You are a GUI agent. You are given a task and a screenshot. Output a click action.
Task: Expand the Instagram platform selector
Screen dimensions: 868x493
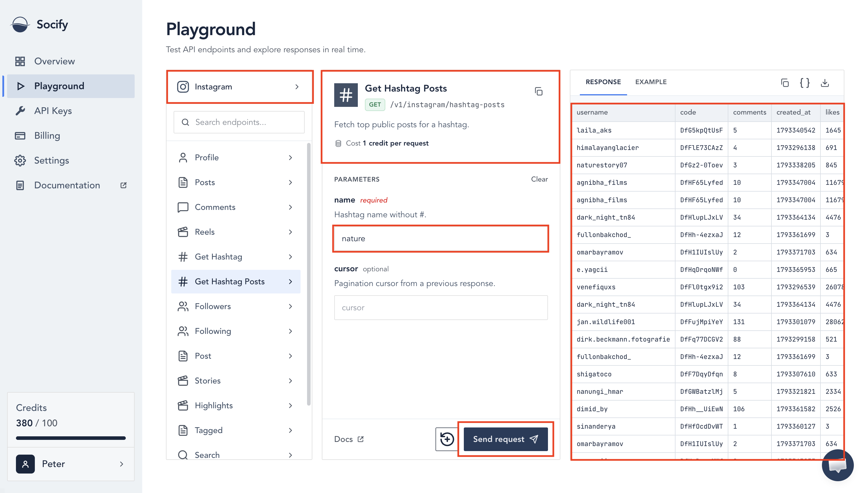pos(240,87)
